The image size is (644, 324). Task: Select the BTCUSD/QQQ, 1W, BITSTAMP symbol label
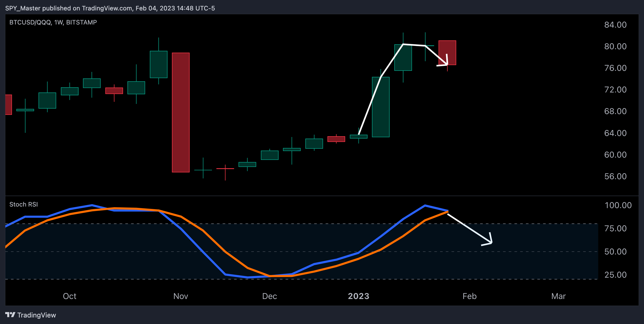point(53,22)
